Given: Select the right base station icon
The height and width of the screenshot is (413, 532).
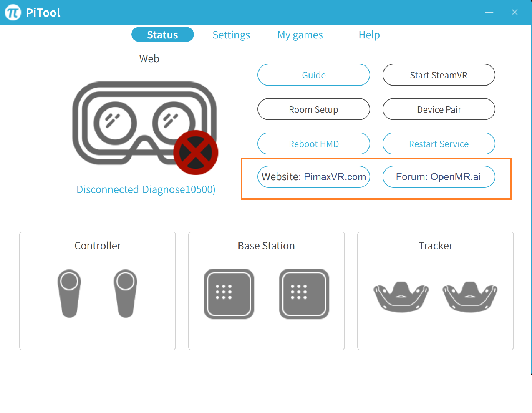Looking at the screenshot, I should 304,294.
